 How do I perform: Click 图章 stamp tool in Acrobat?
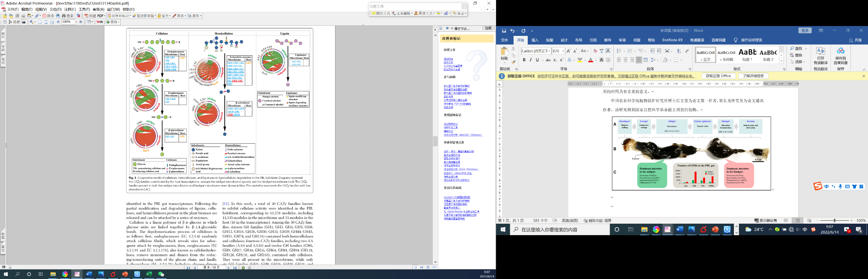(48, 16)
